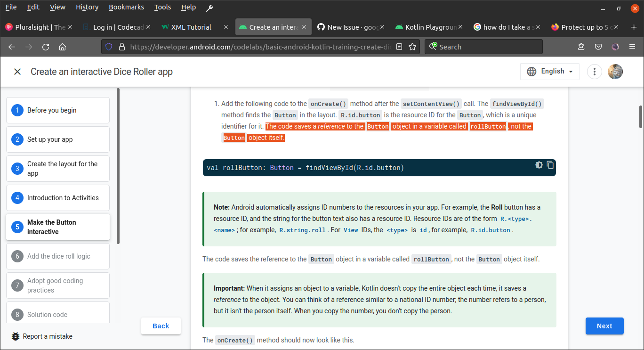
Task: Open the codelab profile avatar
Action: (x=615, y=72)
